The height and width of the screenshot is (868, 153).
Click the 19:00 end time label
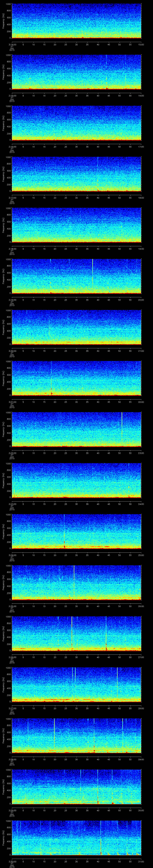click(141, 249)
